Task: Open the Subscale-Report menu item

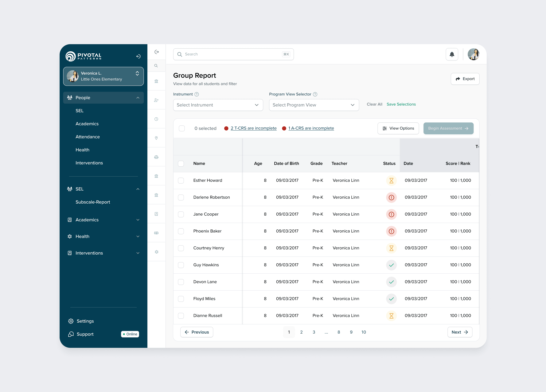Action: pos(93,202)
